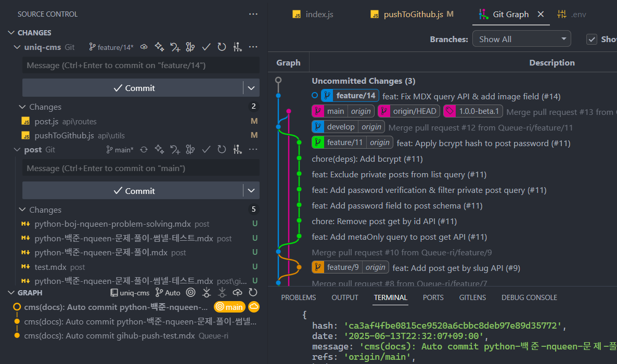617x364 pixels.
Task: Click the checkmark commit icon in the uniq-cms row
Action: (206, 47)
